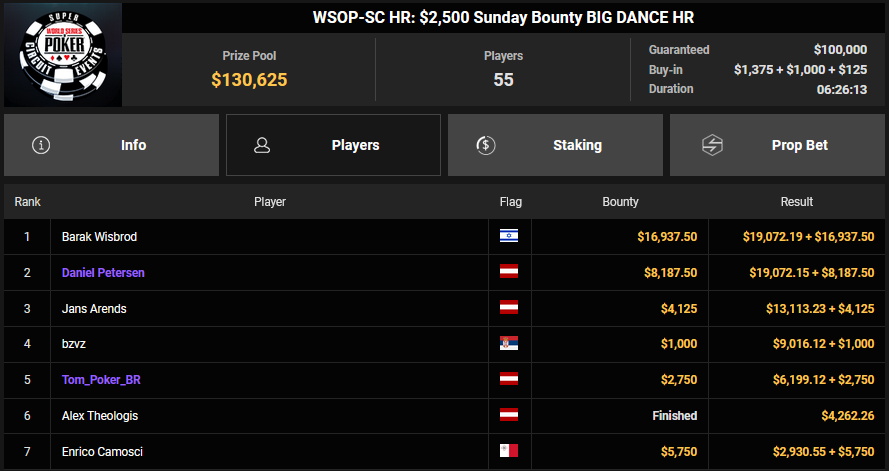Sort by the Result column header
The image size is (889, 471).
point(797,202)
